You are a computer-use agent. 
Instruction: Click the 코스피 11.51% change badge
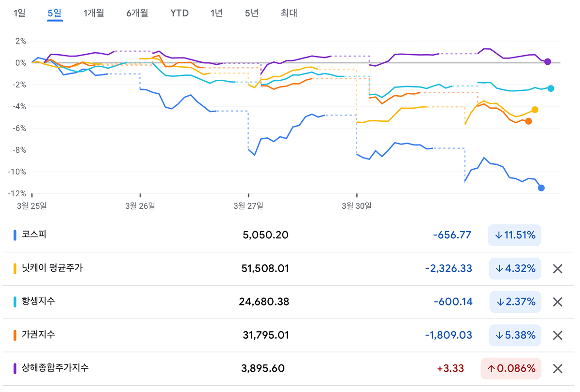coord(514,235)
